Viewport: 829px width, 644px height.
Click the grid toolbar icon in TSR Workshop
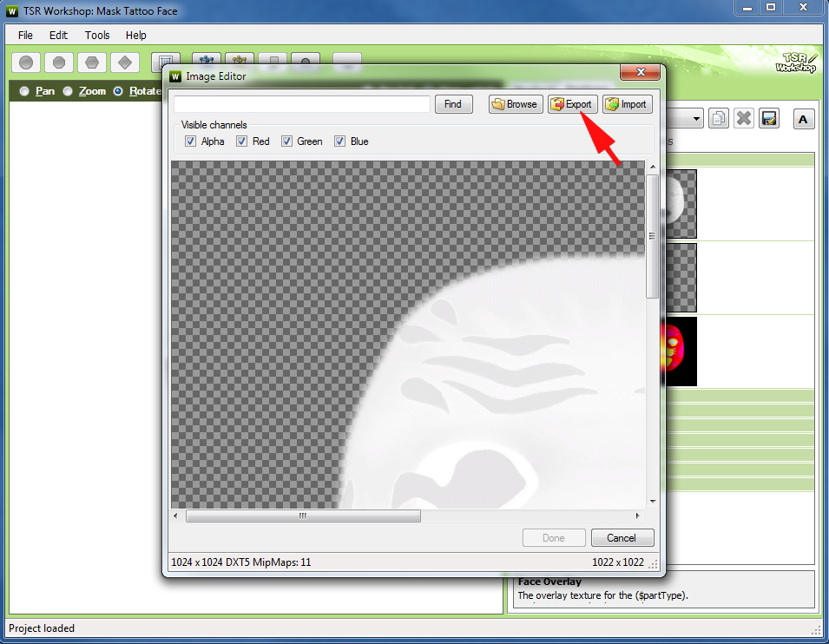[166, 62]
